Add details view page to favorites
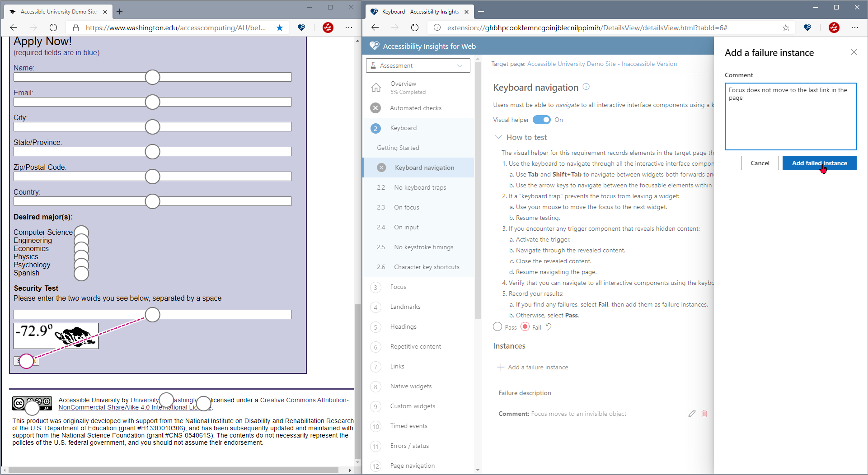Viewport: 868px width, 475px height. (x=786, y=28)
